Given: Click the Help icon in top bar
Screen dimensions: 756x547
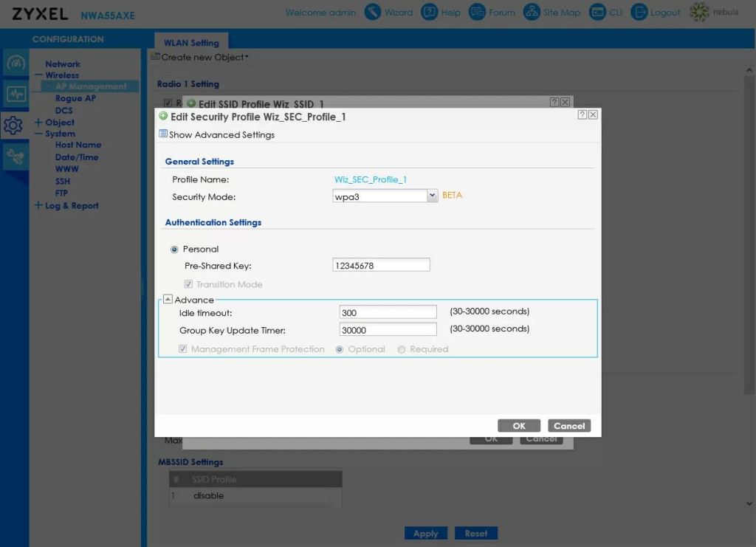Looking at the screenshot, I should 430,13.
